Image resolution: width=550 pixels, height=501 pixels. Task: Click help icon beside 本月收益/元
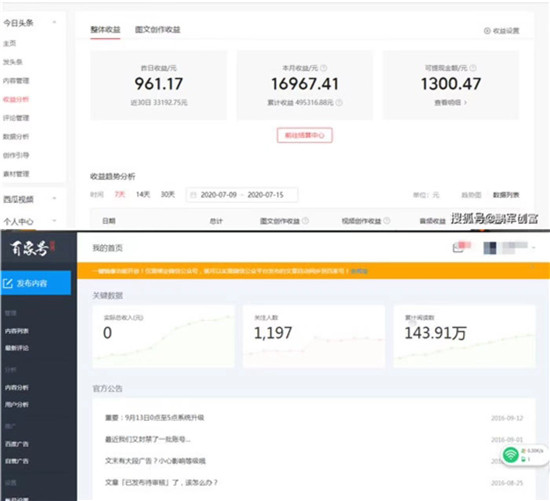[323, 68]
